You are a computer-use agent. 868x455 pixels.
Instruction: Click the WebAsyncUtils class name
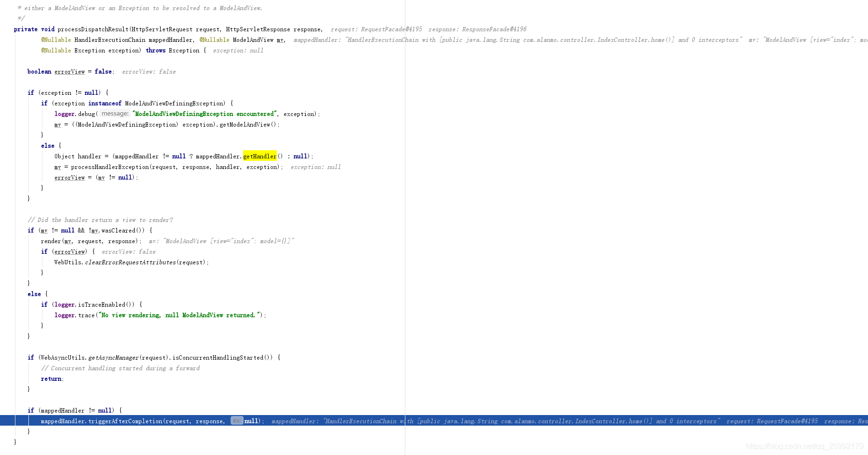tap(63, 358)
